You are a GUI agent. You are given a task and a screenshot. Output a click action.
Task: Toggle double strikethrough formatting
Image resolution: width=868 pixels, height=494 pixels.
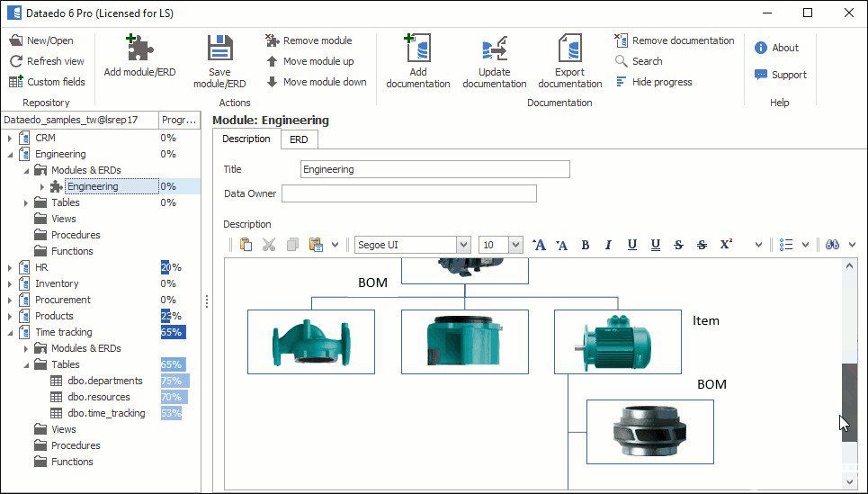pos(702,244)
